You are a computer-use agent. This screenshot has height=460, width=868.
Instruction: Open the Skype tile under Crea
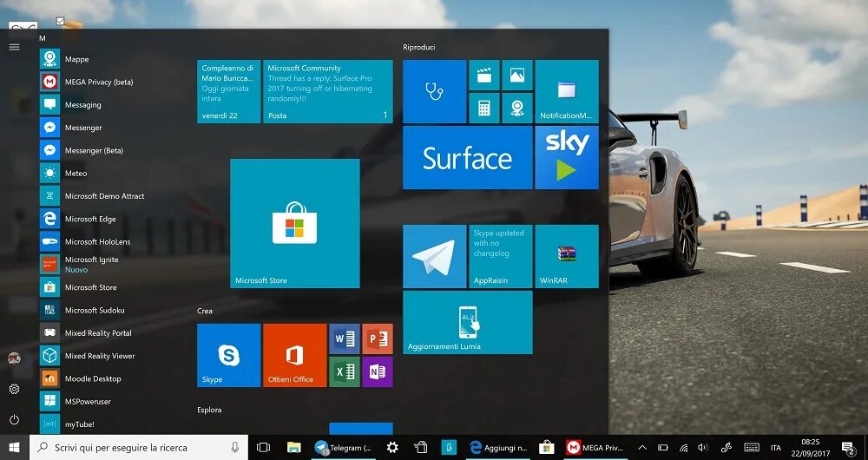pyautogui.click(x=228, y=355)
